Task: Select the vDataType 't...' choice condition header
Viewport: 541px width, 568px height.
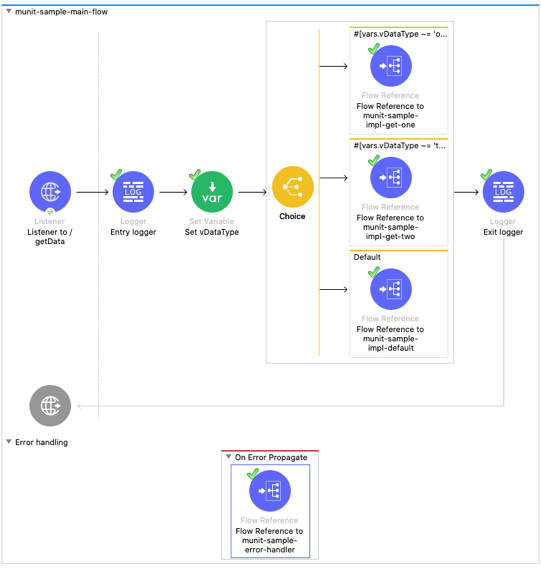Action: (x=400, y=146)
